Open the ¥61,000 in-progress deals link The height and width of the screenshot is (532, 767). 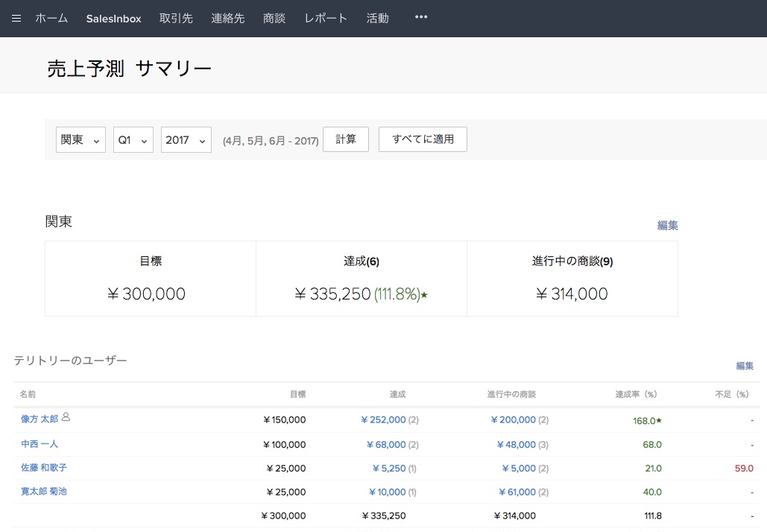click(518, 492)
